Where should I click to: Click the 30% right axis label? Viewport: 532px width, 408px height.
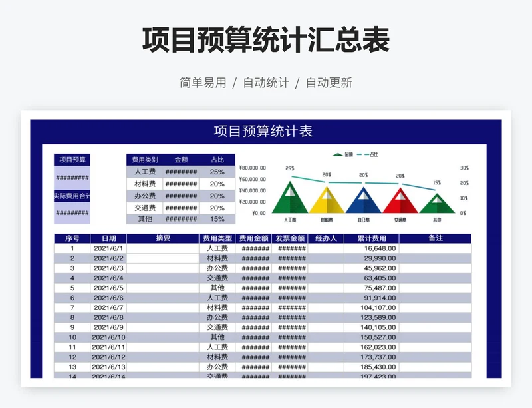point(464,168)
